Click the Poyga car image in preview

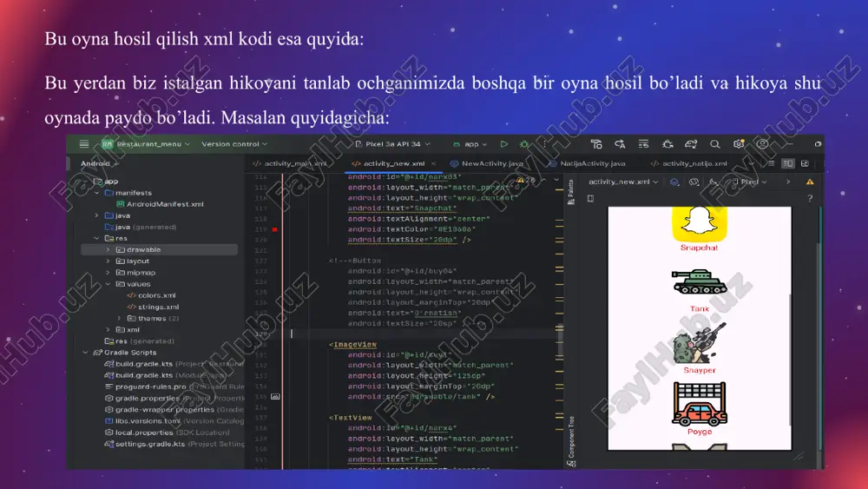pyautogui.click(x=699, y=404)
